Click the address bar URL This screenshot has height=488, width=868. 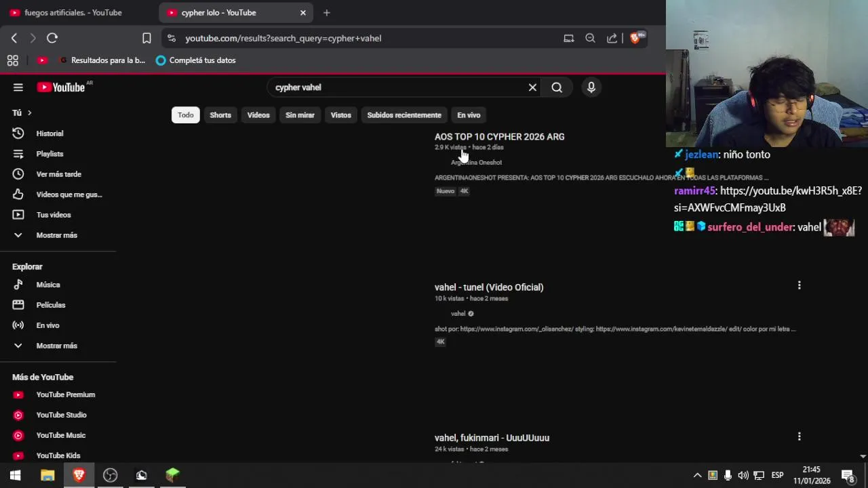(283, 39)
